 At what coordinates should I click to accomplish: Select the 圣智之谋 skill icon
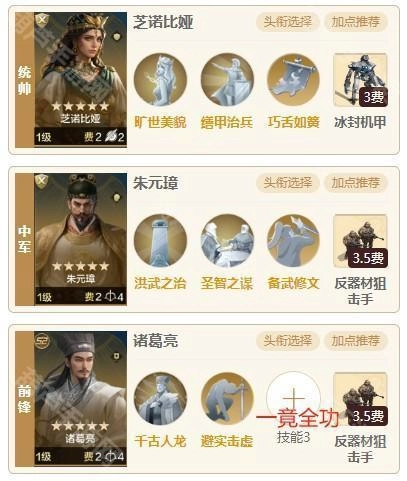tap(227, 241)
